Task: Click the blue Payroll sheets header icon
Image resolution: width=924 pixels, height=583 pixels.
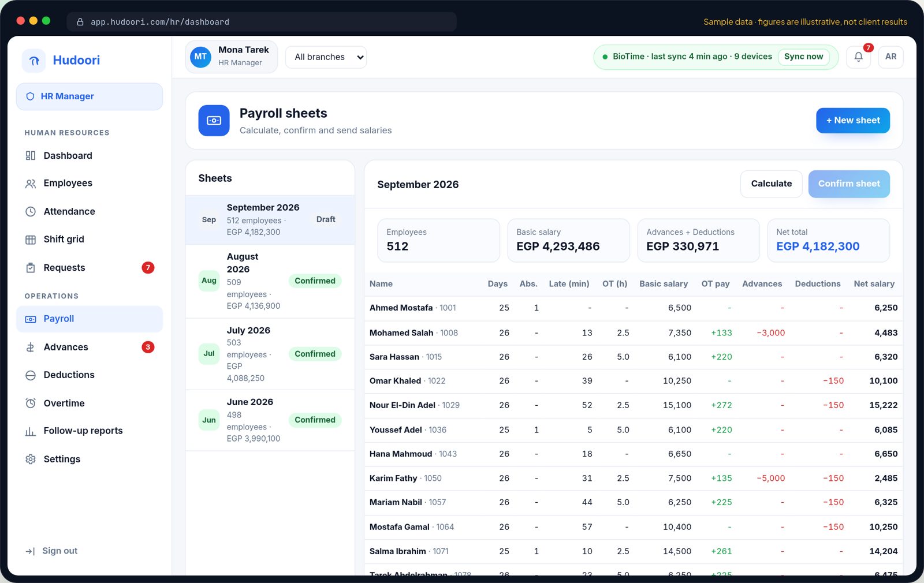Action: [214, 121]
